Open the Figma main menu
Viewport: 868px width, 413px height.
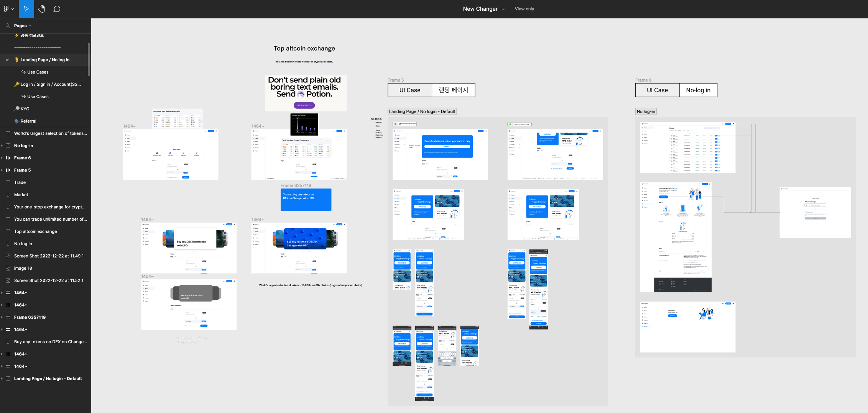(8, 9)
